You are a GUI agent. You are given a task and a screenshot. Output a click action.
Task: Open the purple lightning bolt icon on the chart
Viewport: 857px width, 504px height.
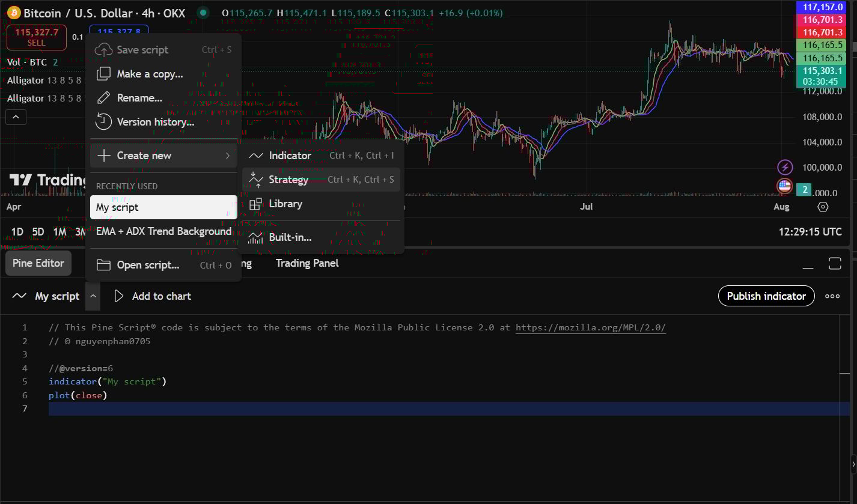pyautogui.click(x=785, y=167)
